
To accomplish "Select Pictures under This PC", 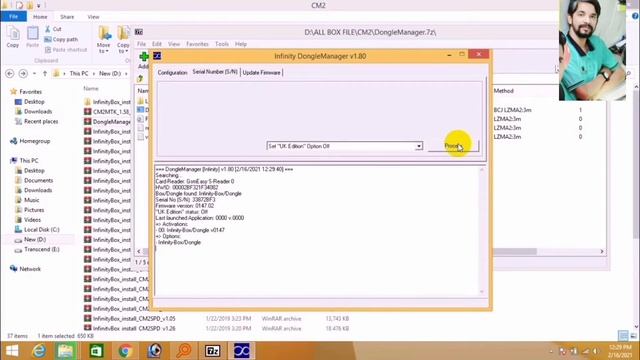I will (34, 210).
